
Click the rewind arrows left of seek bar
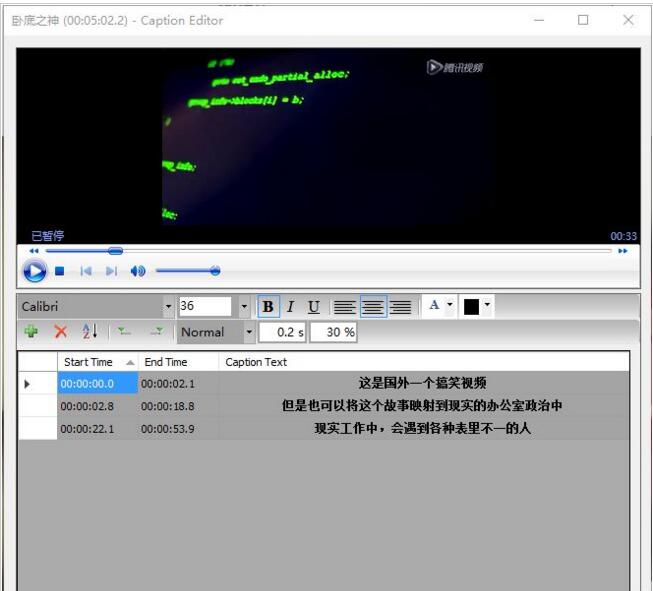(34, 251)
